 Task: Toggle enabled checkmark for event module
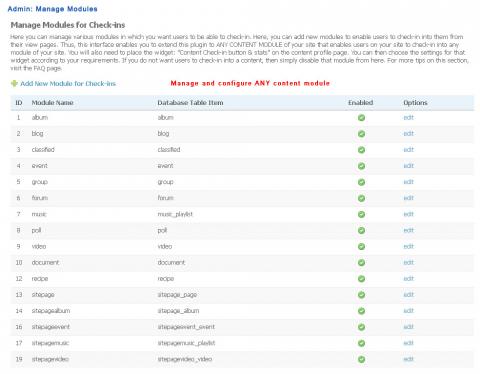(361, 166)
